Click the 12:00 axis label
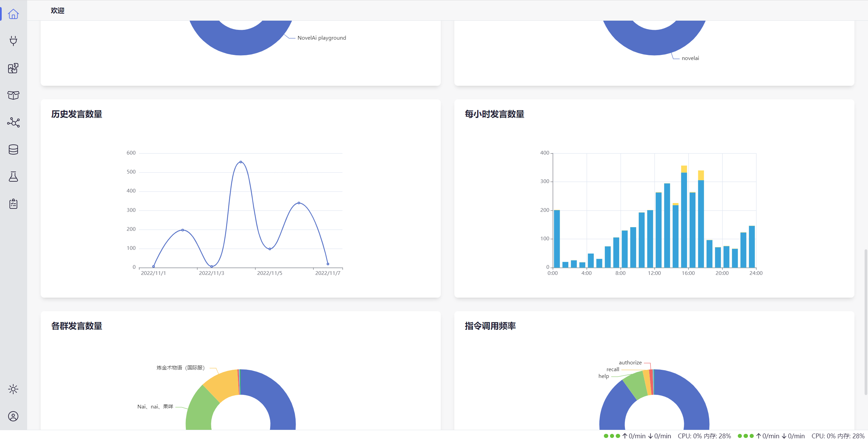Image resolution: width=868 pixels, height=441 pixels. click(654, 273)
